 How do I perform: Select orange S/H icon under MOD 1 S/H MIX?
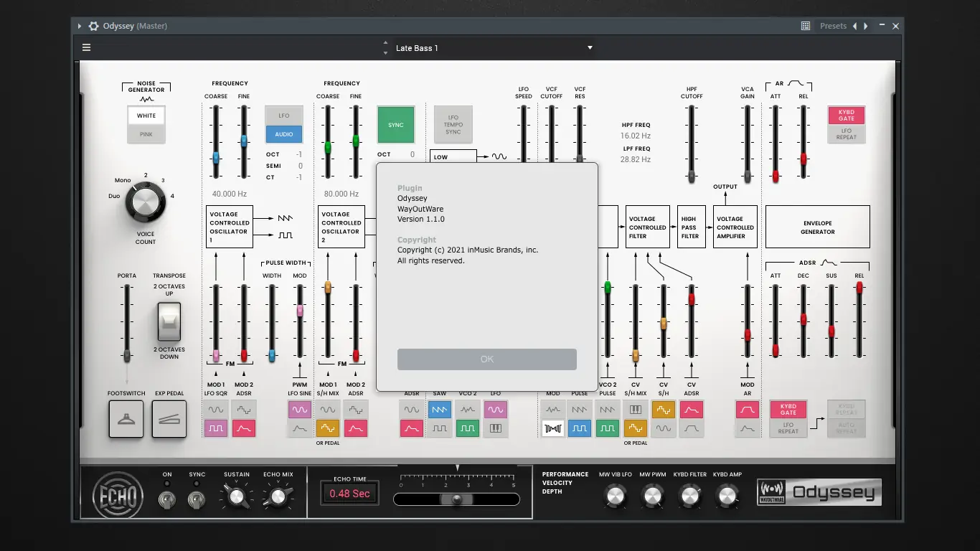(x=328, y=428)
